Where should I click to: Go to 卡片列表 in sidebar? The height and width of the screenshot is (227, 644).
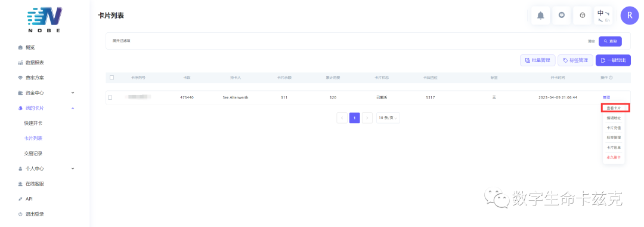33,139
